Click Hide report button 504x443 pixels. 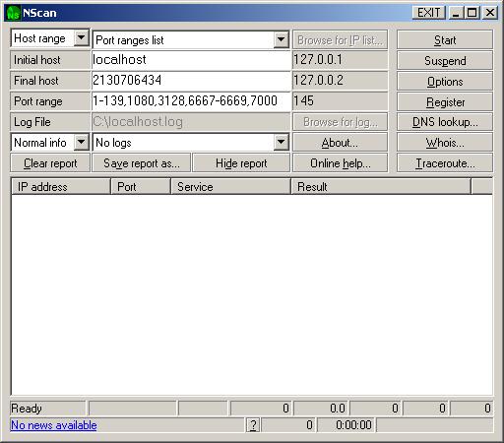click(x=241, y=163)
